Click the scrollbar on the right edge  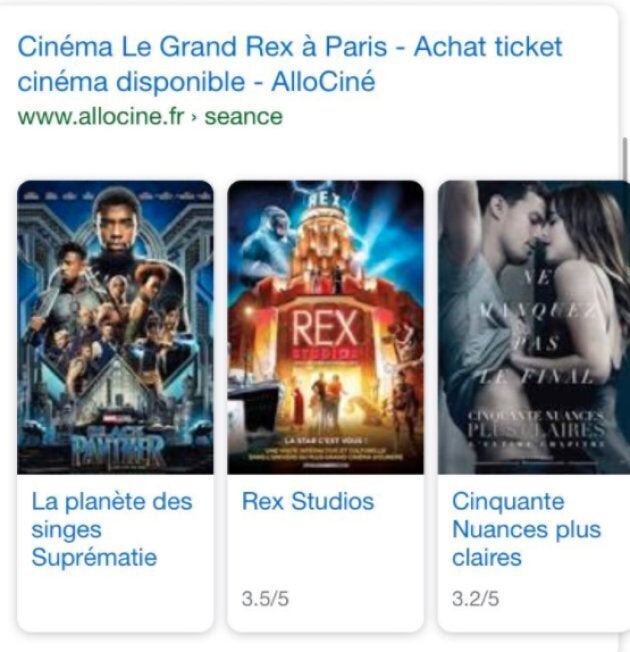click(624, 158)
